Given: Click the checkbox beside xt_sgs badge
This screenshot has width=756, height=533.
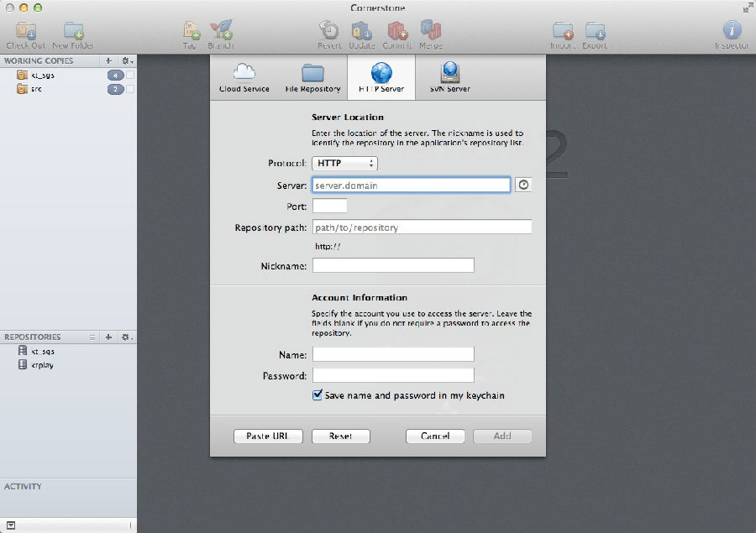Looking at the screenshot, I should tap(130, 76).
